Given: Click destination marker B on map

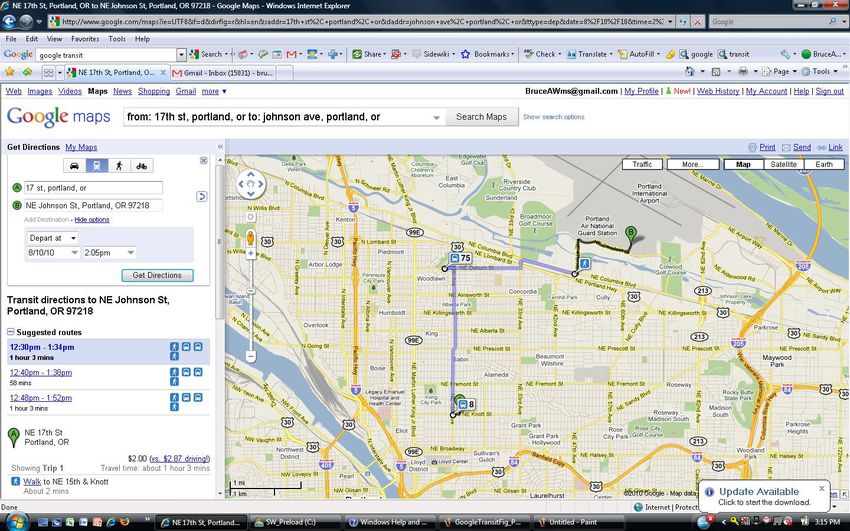Looking at the screenshot, I should point(630,235).
